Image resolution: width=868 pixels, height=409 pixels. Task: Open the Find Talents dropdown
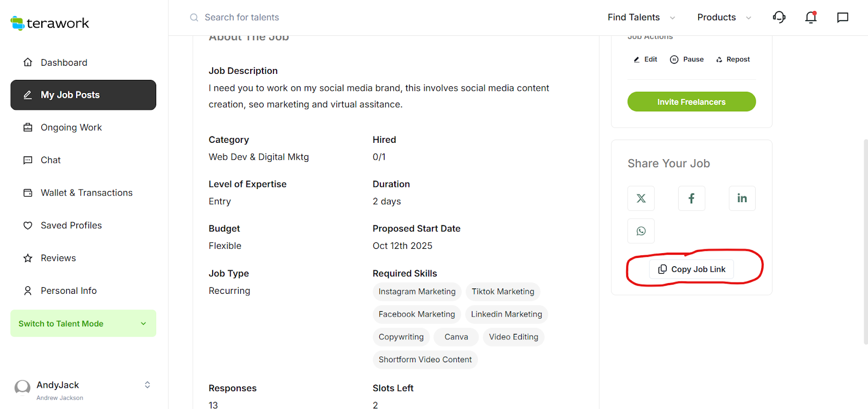[x=641, y=17]
